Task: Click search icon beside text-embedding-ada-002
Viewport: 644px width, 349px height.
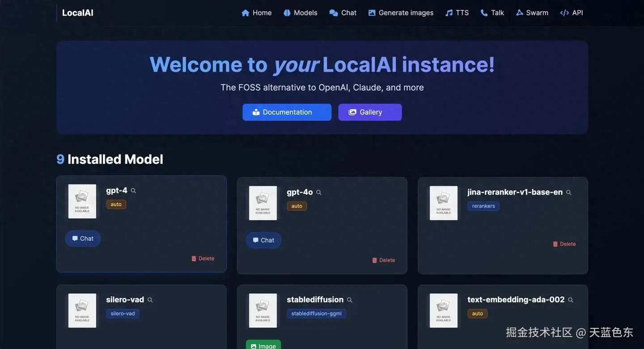Action: click(571, 300)
